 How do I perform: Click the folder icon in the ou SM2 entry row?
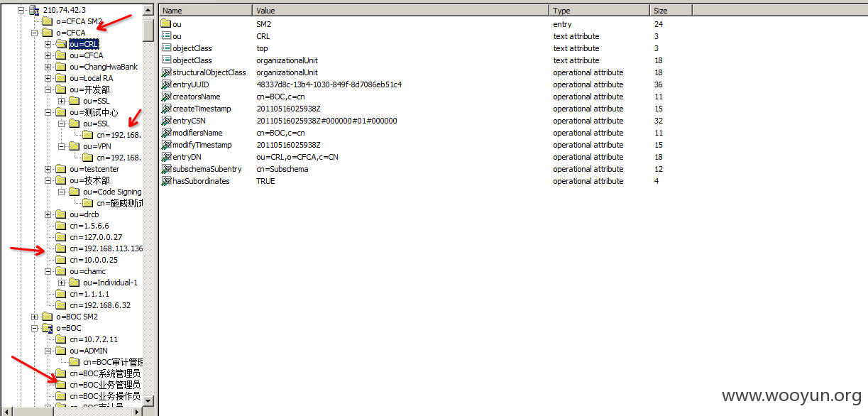click(x=166, y=24)
